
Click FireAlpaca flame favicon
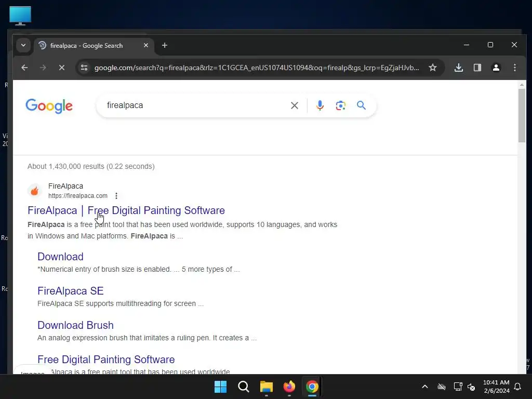tap(35, 191)
